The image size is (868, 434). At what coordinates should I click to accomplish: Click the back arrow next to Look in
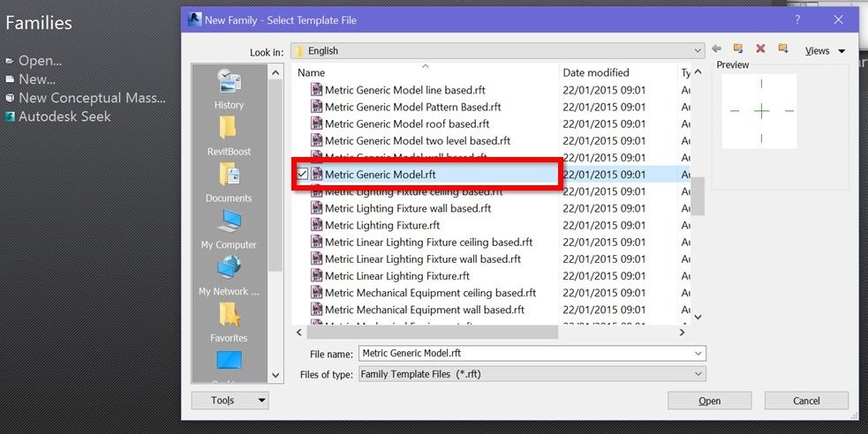[716, 49]
